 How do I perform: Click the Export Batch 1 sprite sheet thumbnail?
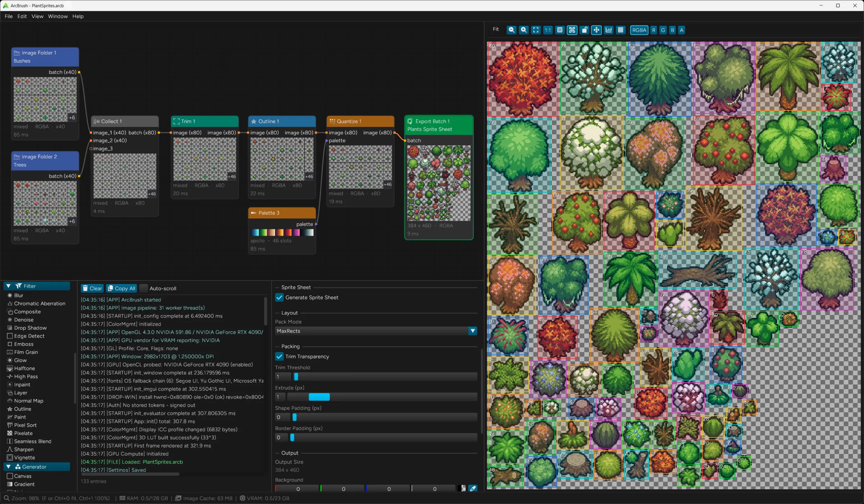(x=439, y=183)
